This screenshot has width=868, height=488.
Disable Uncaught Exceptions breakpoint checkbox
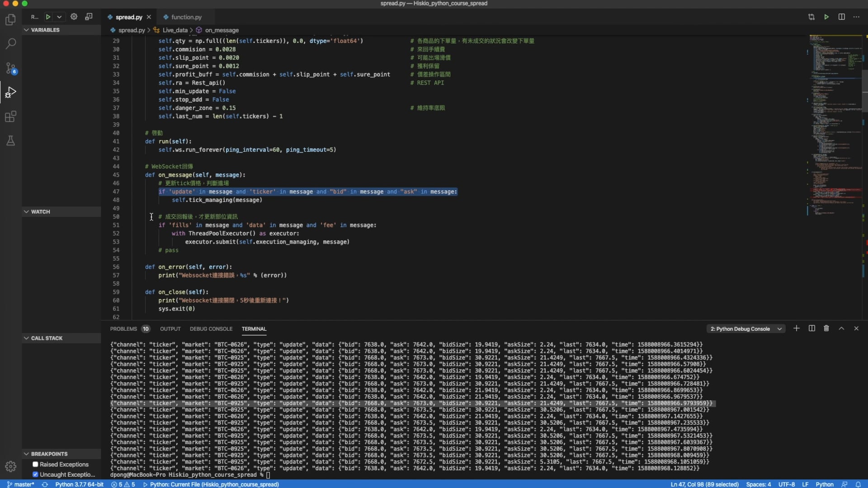point(35,474)
